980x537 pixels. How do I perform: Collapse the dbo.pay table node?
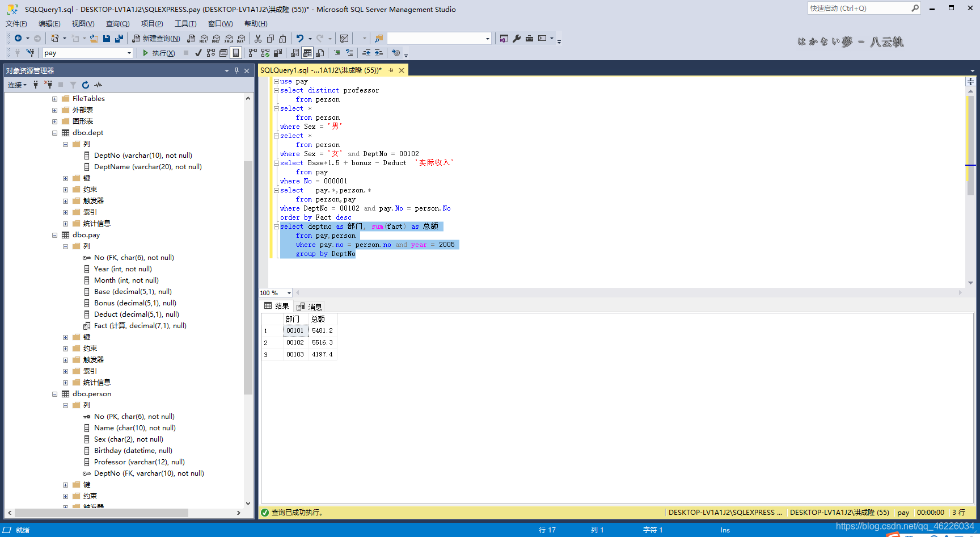[x=55, y=235]
